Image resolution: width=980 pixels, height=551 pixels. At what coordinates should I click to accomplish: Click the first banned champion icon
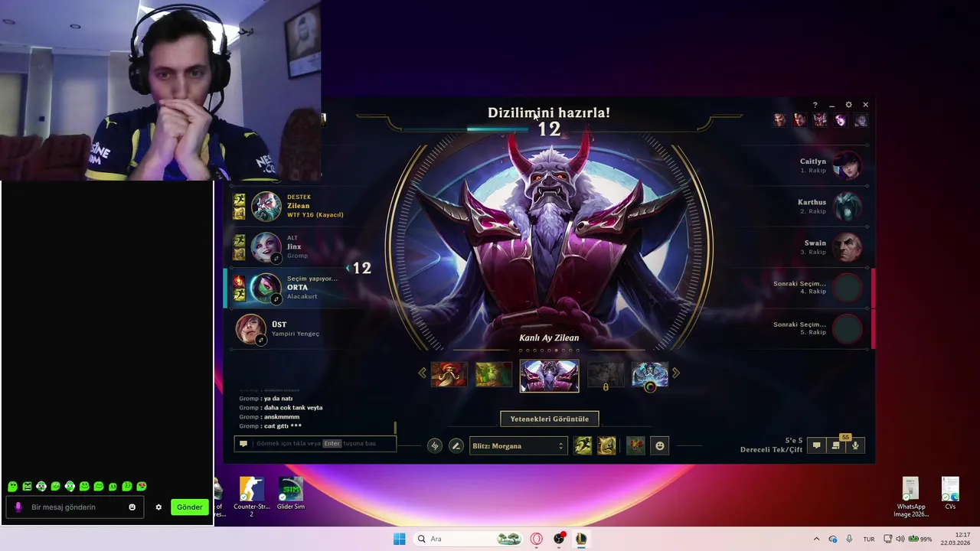coord(779,120)
